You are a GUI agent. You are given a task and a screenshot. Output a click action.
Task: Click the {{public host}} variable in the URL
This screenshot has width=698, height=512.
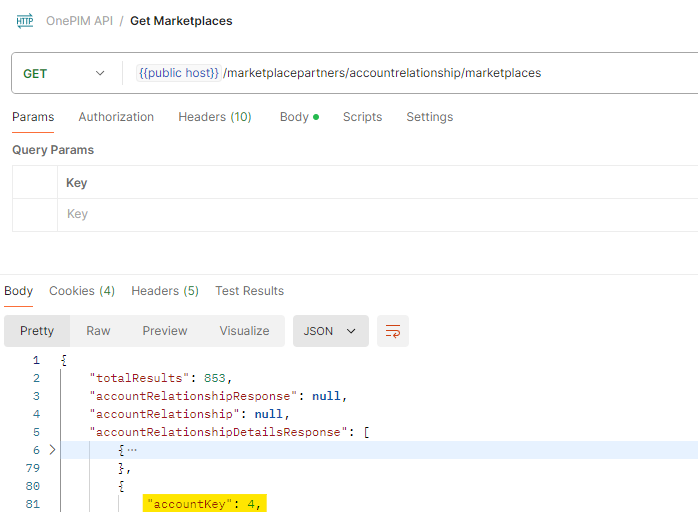(x=179, y=73)
